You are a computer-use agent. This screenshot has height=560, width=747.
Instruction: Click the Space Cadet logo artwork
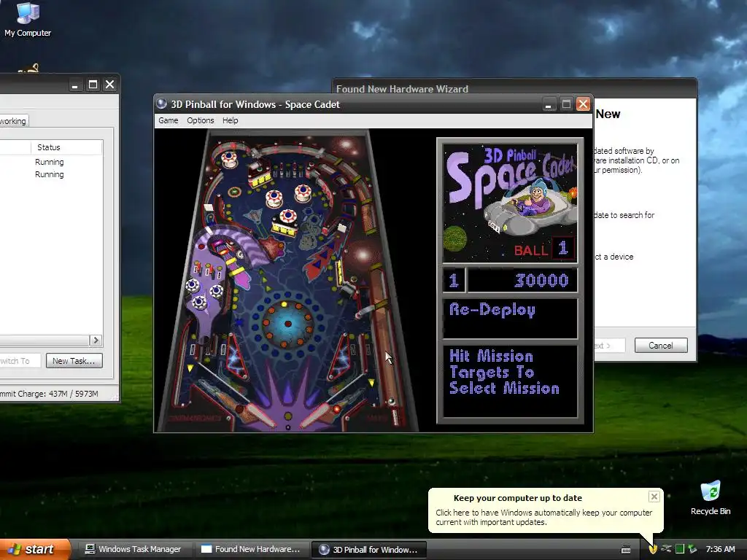(x=510, y=203)
